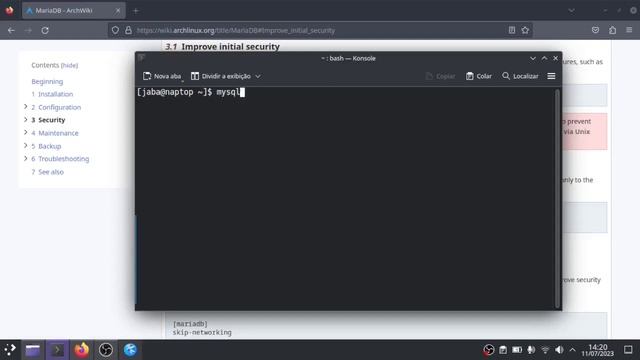Click the OBS system tray icon

click(x=489, y=350)
